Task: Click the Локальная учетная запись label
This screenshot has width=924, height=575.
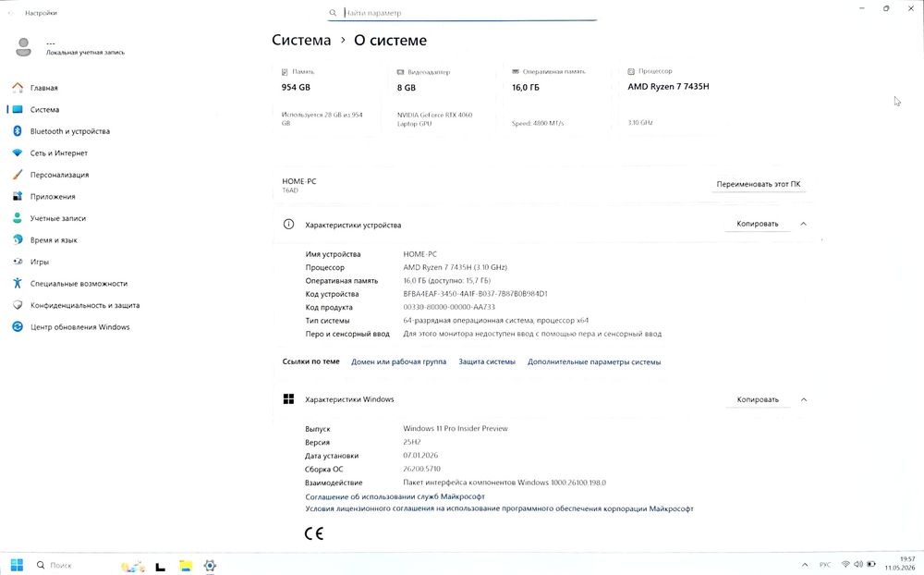Action: click(x=85, y=53)
